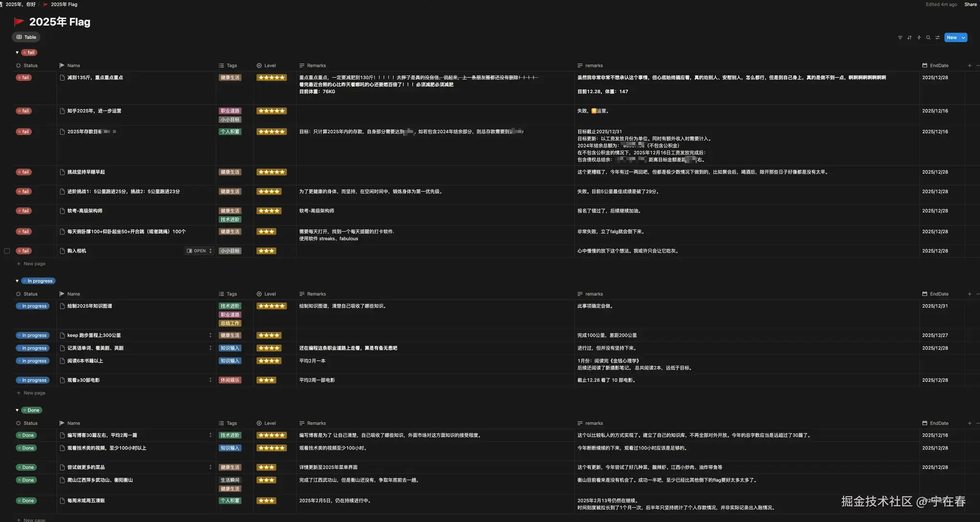Collapse the fail group toggle

17,53
